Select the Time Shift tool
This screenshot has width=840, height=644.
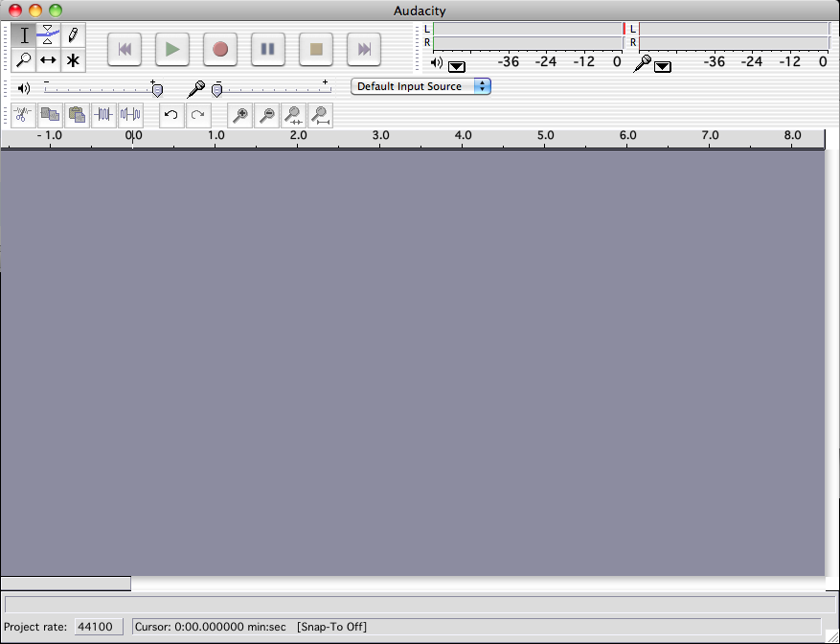[48, 60]
